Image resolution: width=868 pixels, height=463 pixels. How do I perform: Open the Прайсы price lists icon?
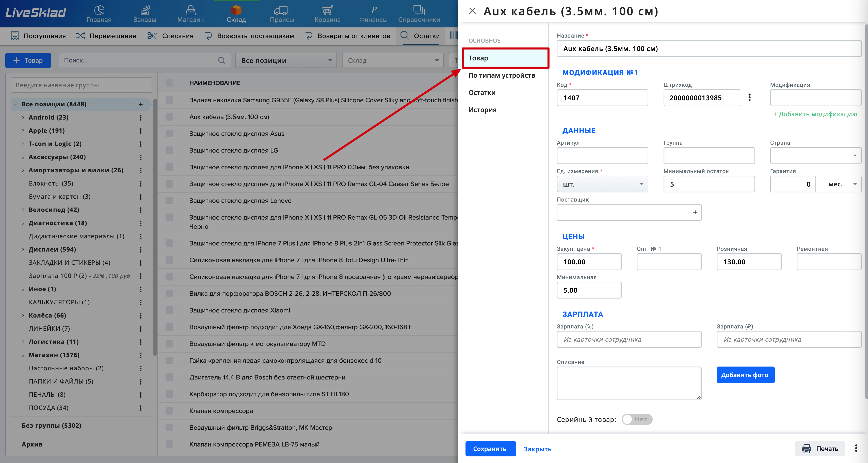[282, 14]
